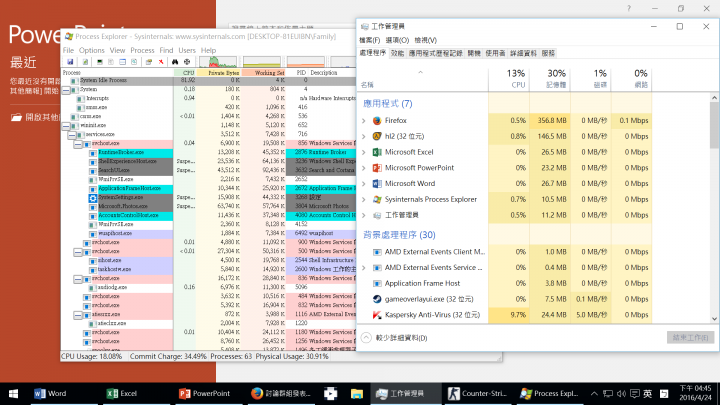This screenshot has height=405, width=720.
Task: Click the process Properties toolbar icon
Action: pos(149,62)
